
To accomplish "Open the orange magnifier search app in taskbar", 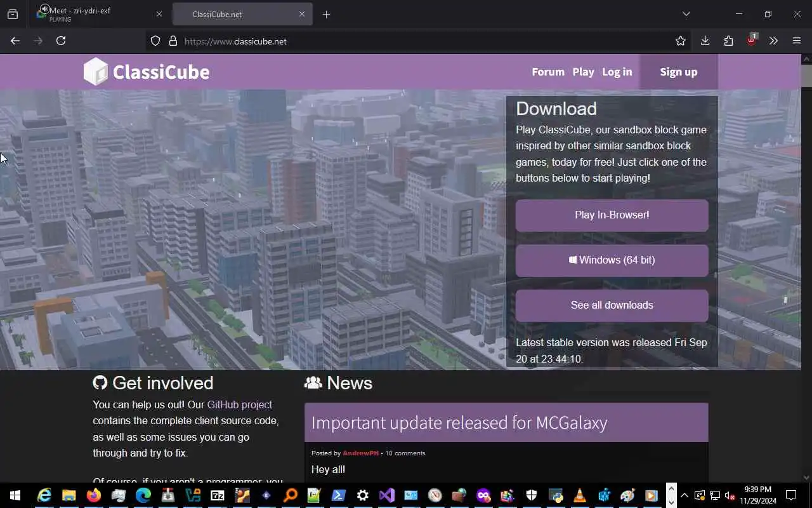I will point(291,495).
